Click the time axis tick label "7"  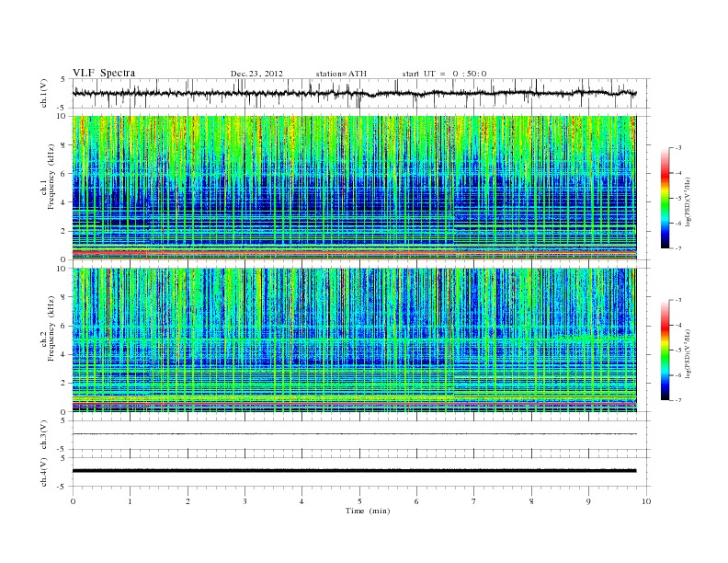click(x=474, y=501)
